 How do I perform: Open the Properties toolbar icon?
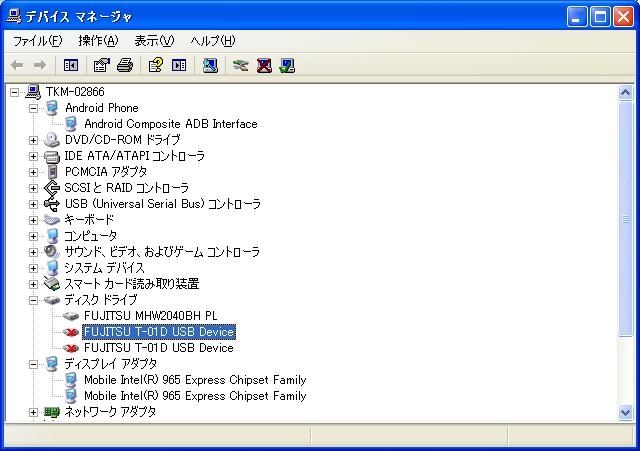[x=102, y=65]
